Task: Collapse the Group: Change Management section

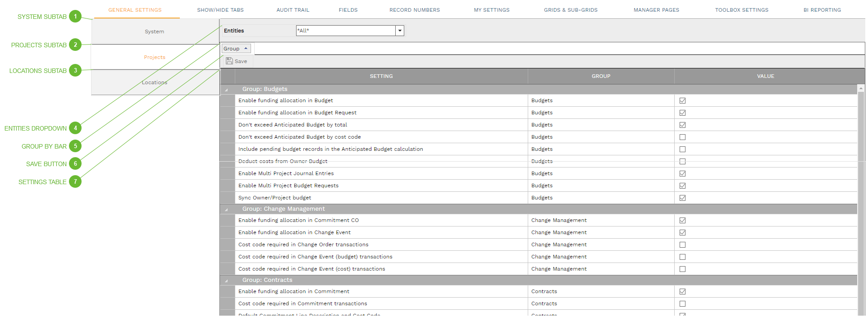Action: [226, 209]
